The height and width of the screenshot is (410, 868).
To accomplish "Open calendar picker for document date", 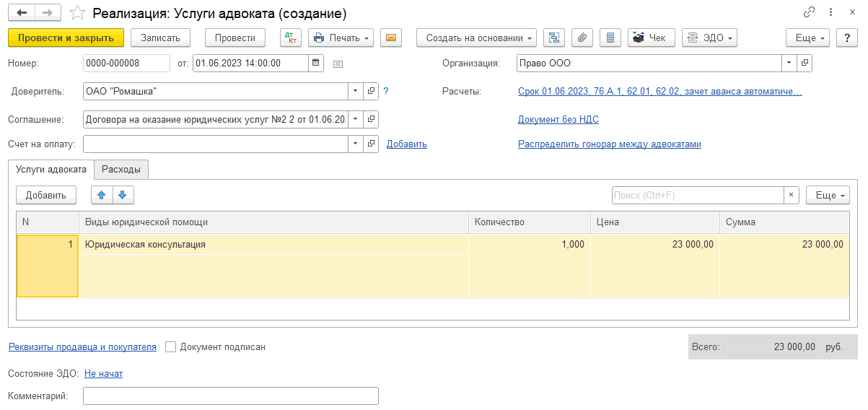I will tap(316, 64).
